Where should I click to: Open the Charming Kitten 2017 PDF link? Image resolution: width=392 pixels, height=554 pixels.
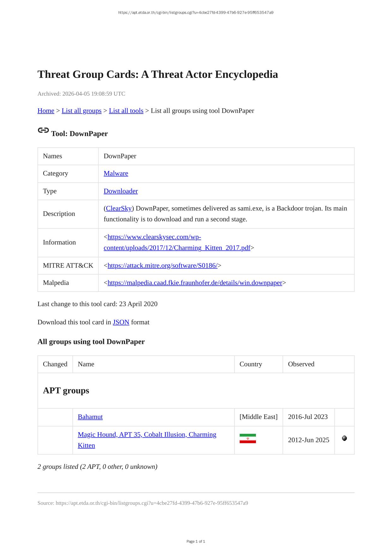(177, 248)
